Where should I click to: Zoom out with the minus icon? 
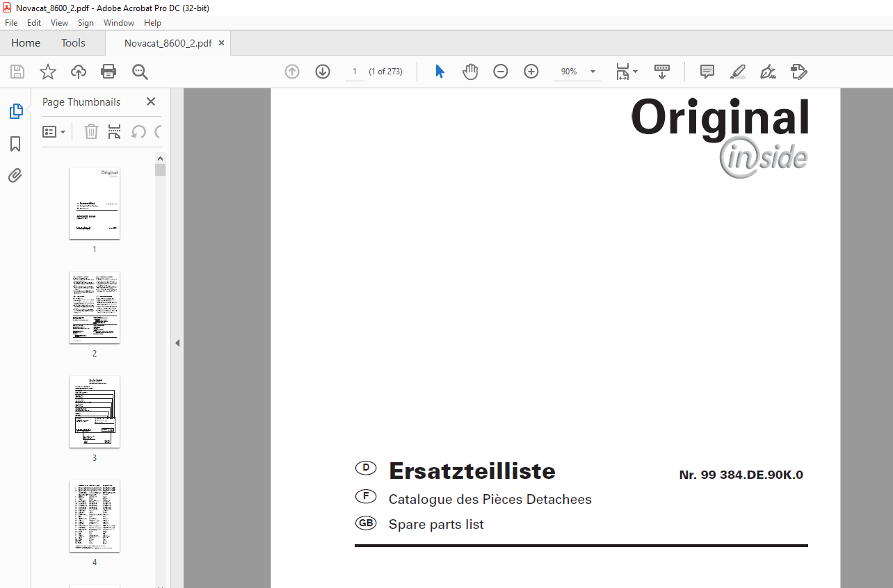pyautogui.click(x=501, y=72)
